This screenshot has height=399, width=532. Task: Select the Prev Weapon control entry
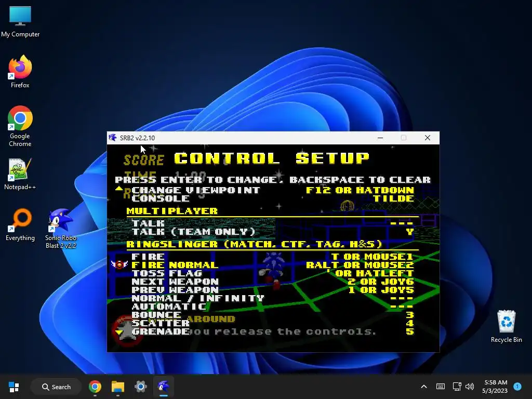click(x=175, y=290)
